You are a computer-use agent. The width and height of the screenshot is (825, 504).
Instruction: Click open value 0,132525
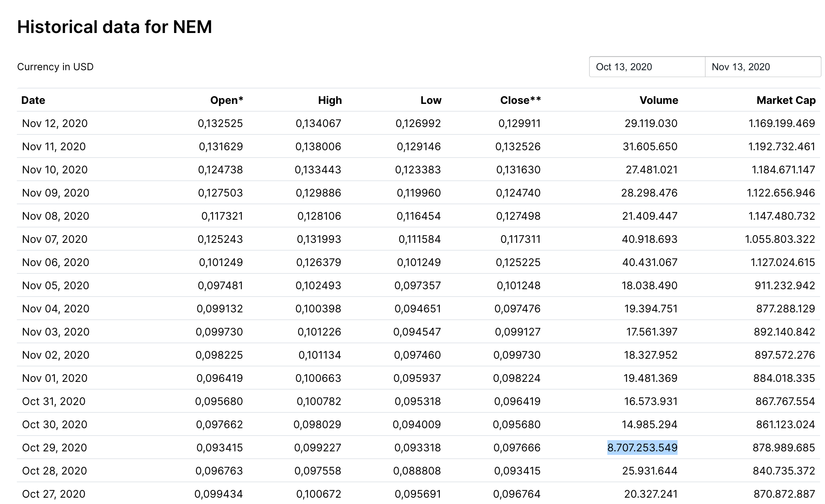click(x=220, y=124)
